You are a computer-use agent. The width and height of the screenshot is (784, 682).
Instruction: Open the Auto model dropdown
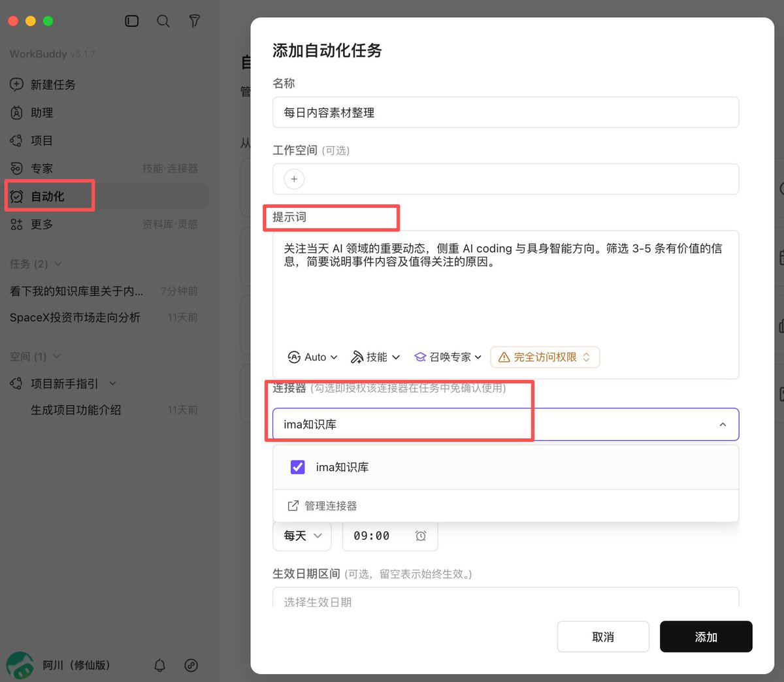click(x=312, y=357)
